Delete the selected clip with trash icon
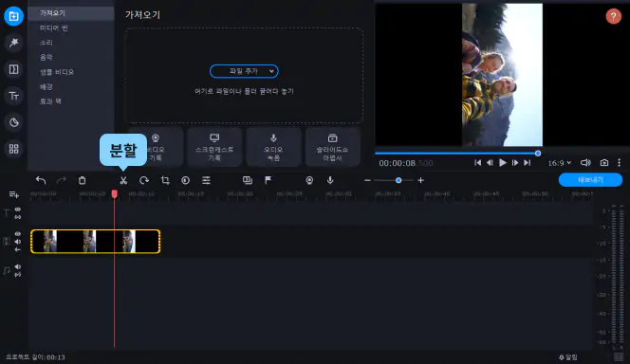This screenshot has width=630, height=364. [x=82, y=181]
